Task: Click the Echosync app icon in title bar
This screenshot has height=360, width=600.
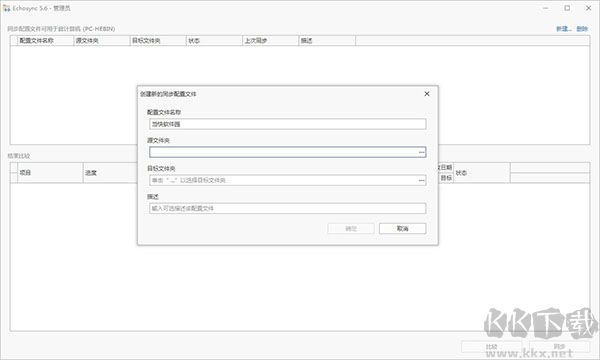Action: [x=7, y=8]
